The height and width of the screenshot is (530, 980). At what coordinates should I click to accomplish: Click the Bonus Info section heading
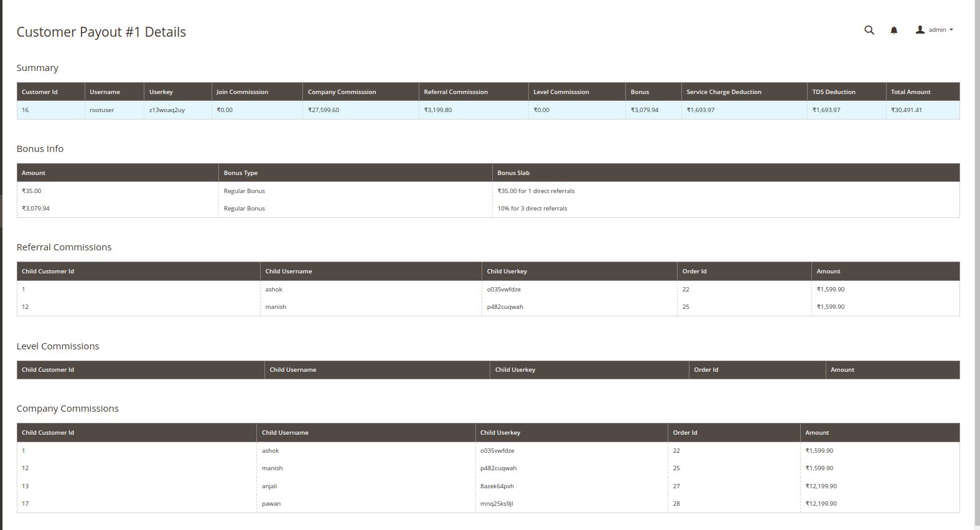pos(40,149)
